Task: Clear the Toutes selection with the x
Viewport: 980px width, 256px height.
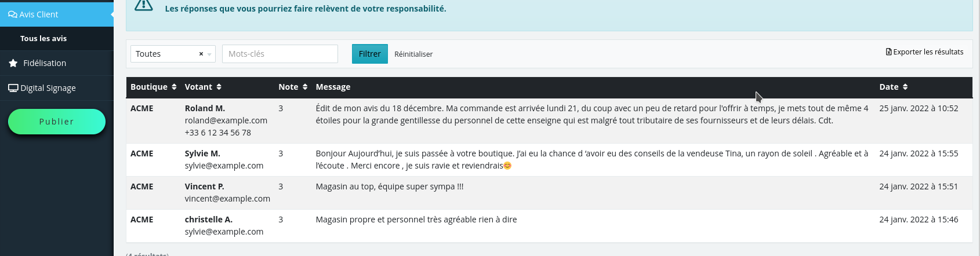Action: point(201,54)
